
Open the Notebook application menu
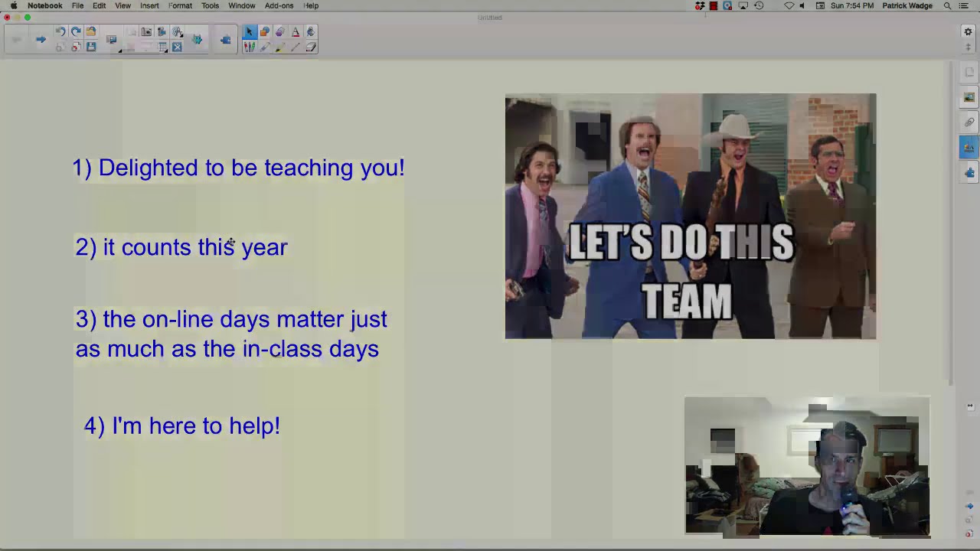pyautogui.click(x=45, y=5)
